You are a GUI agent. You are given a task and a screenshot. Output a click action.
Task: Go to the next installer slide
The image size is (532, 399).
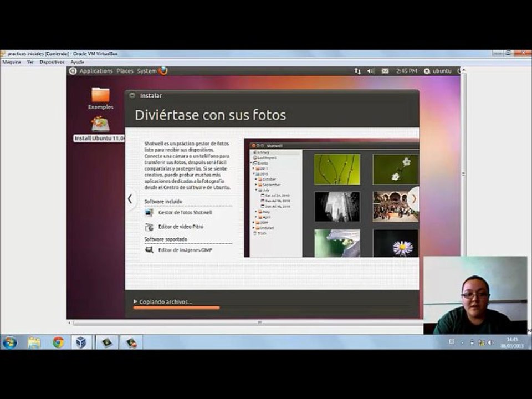pyautogui.click(x=414, y=199)
